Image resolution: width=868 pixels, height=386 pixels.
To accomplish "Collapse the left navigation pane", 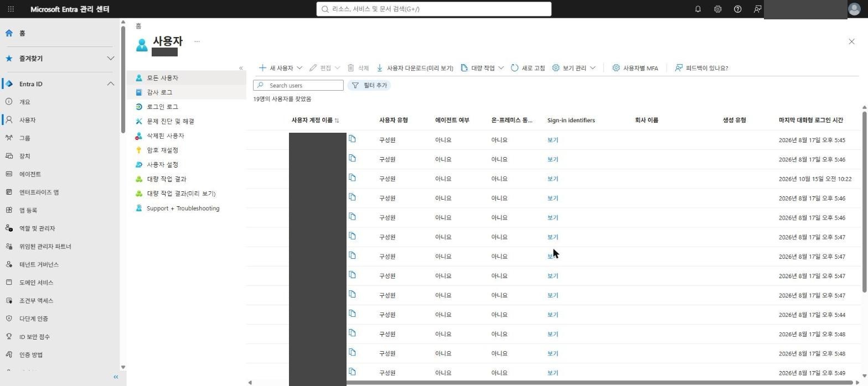I will 116,377.
